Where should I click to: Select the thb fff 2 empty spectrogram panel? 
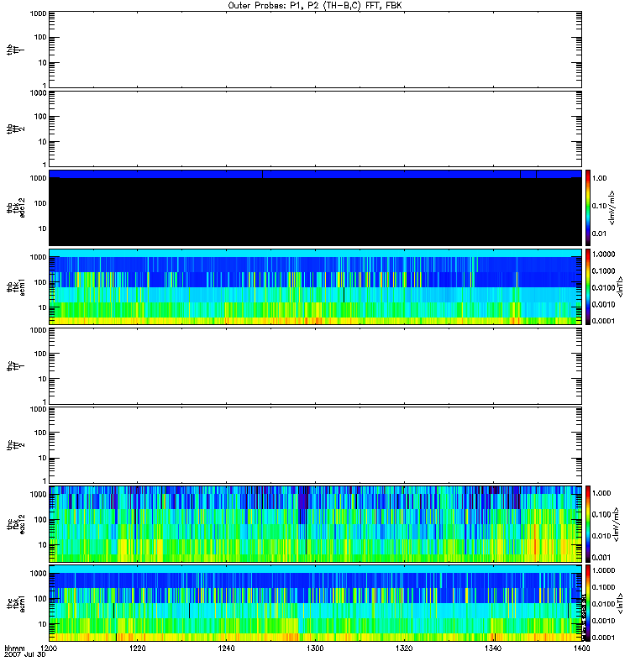click(315, 129)
